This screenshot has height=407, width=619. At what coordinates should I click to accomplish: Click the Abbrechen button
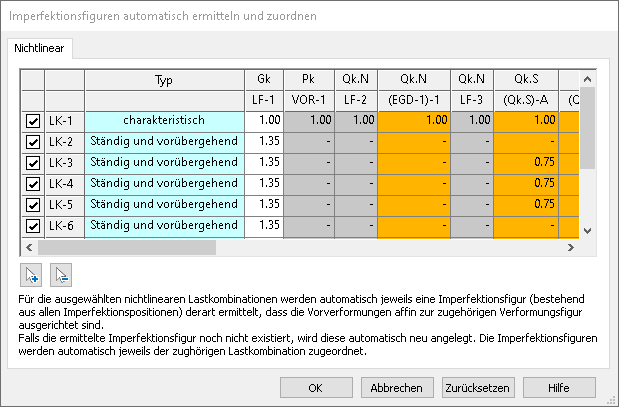[397, 388]
